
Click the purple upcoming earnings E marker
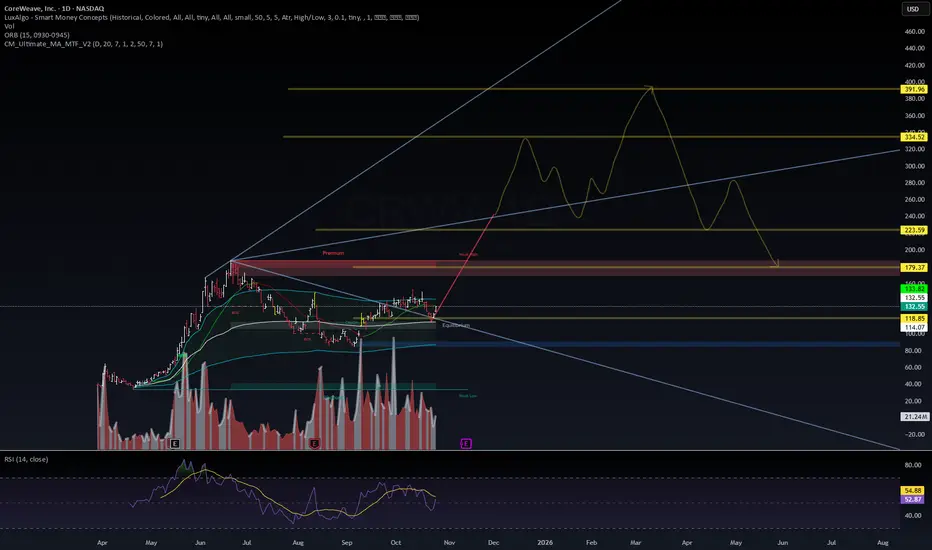tap(466, 444)
